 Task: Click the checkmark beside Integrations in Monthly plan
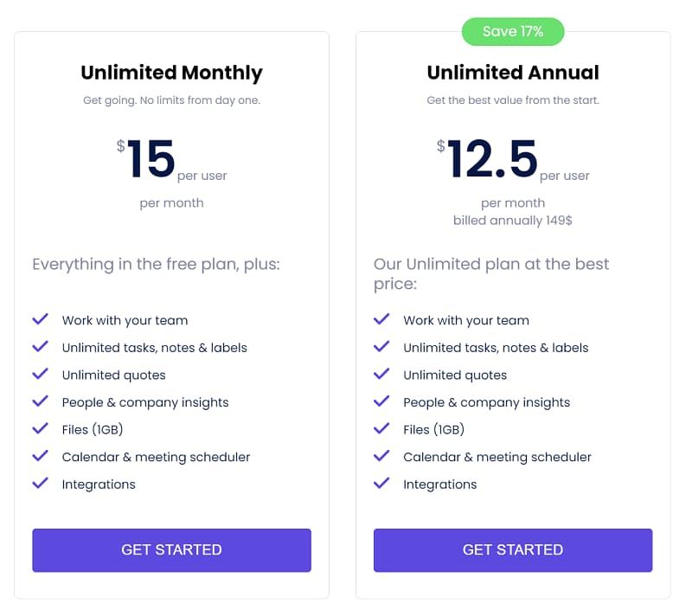40,484
